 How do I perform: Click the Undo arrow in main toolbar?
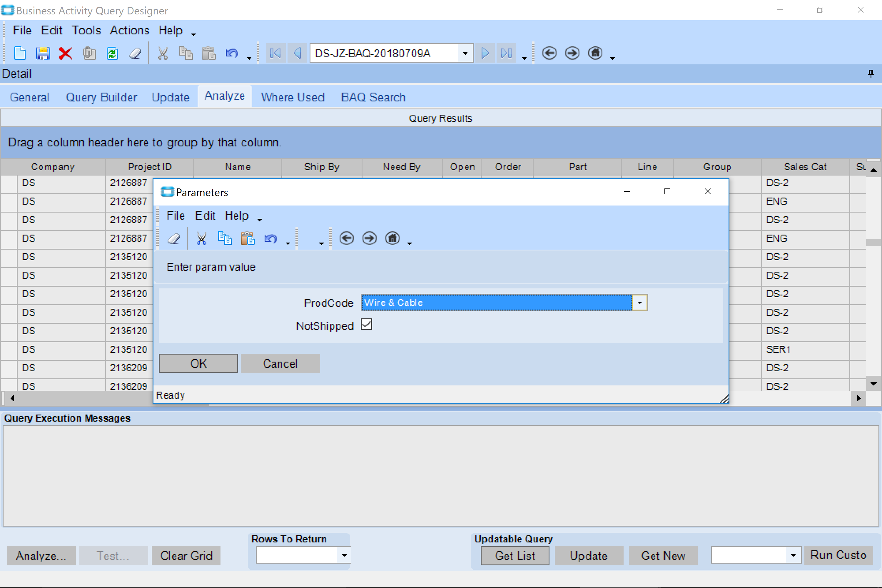pyautogui.click(x=232, y=53)
